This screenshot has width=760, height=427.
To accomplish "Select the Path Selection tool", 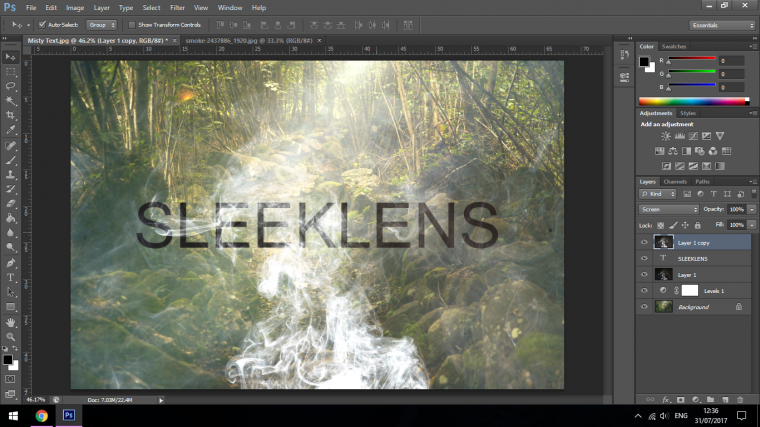I will (x=10, y=292).
